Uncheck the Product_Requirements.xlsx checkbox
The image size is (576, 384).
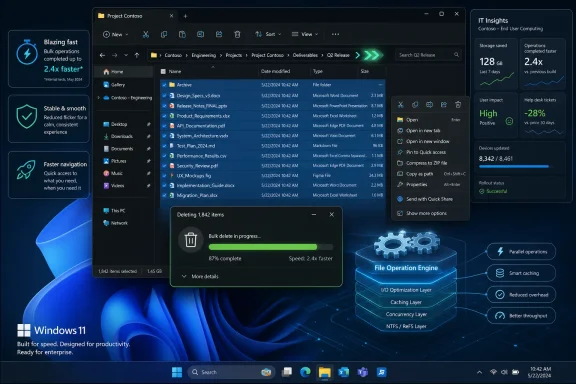[x=164, y=116]
